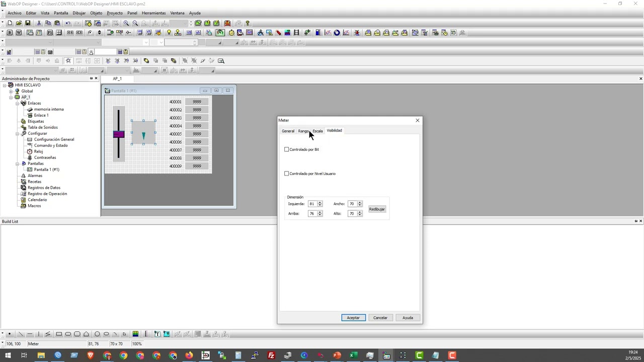
Task: Close the Meter dialog
Action: point(417,120)
